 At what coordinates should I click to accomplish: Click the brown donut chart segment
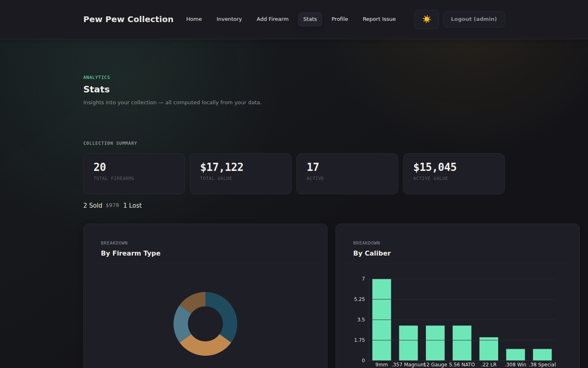[x=194, y=302]
